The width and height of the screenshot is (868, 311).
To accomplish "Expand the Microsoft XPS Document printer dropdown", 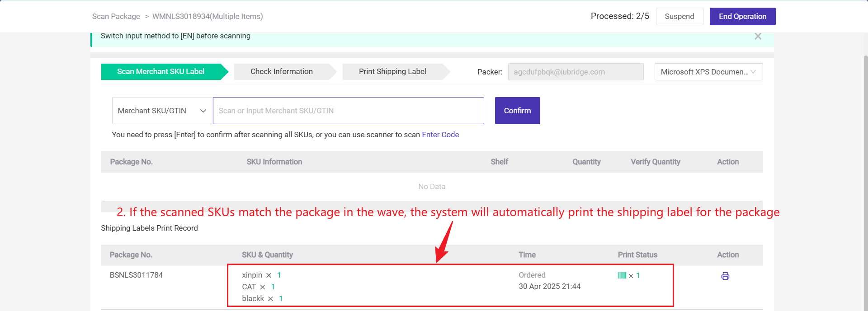I will click(x=708, y=72).
